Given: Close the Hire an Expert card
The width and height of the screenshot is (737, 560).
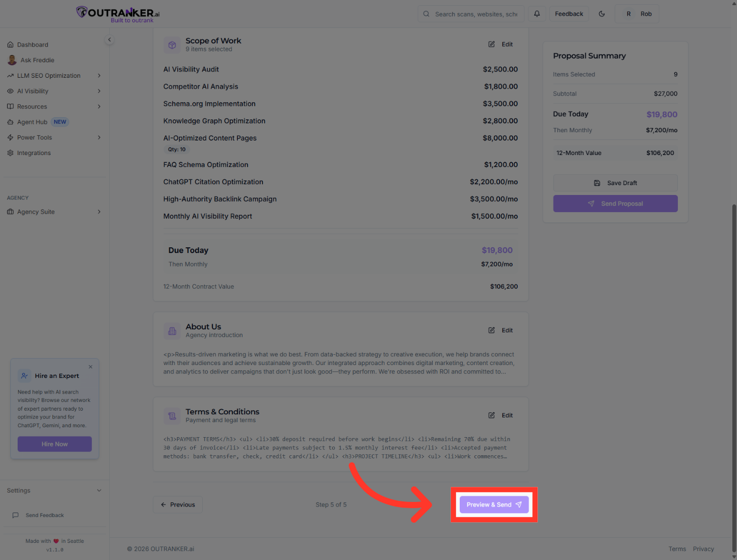Looking at the screenshot, I should (91, 367).
